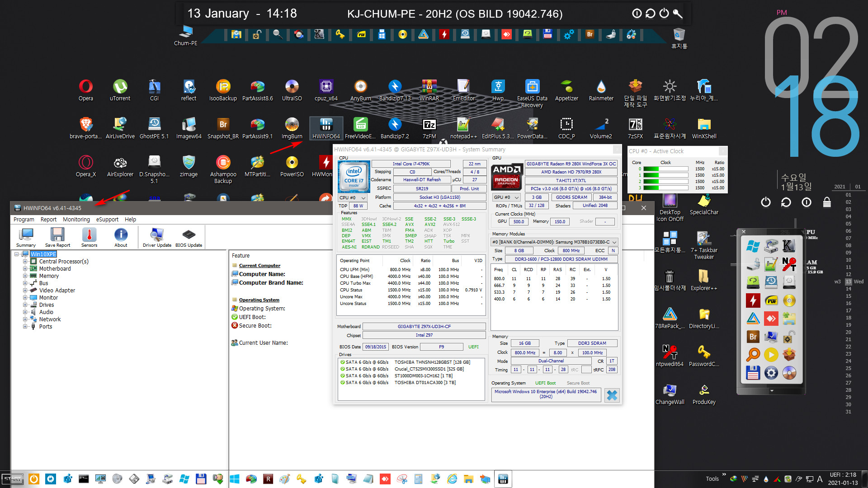
Task: Click the Core 3 clock usage bar
Action: click(665, 188)
